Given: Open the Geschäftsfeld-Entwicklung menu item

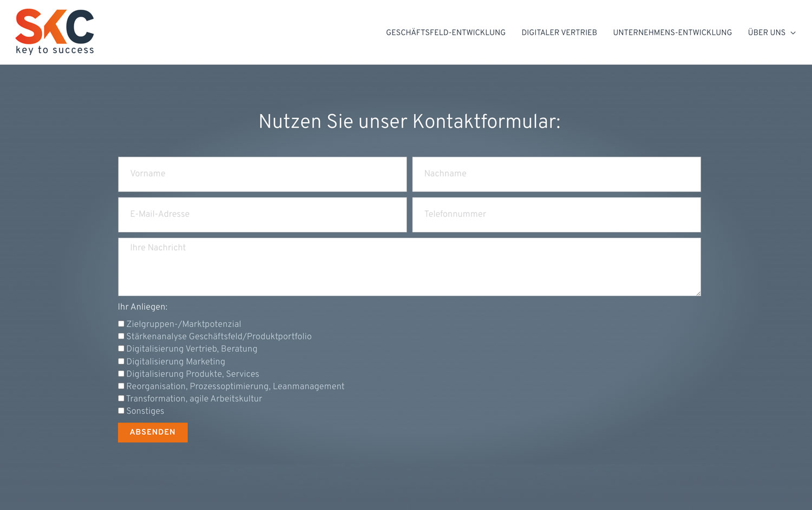Looking at the screenshot, I should click(446, 32).
